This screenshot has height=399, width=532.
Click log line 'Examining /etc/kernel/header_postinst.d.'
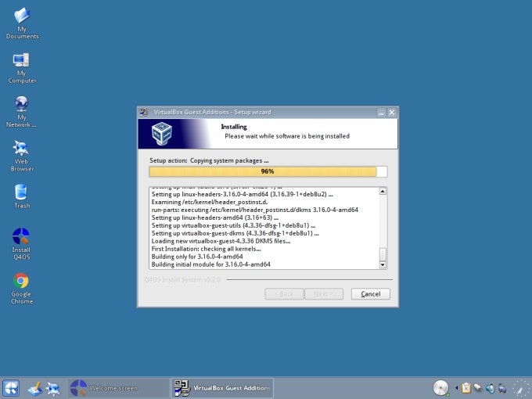pos(210,202)
